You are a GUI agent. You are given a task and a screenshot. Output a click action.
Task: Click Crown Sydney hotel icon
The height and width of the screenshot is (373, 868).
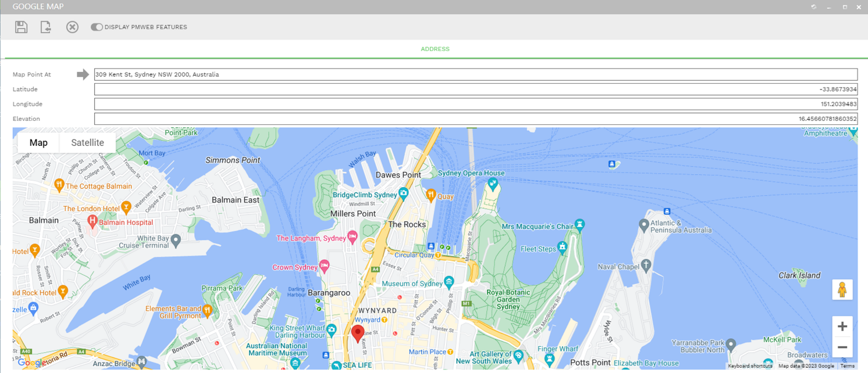[325, 266]
